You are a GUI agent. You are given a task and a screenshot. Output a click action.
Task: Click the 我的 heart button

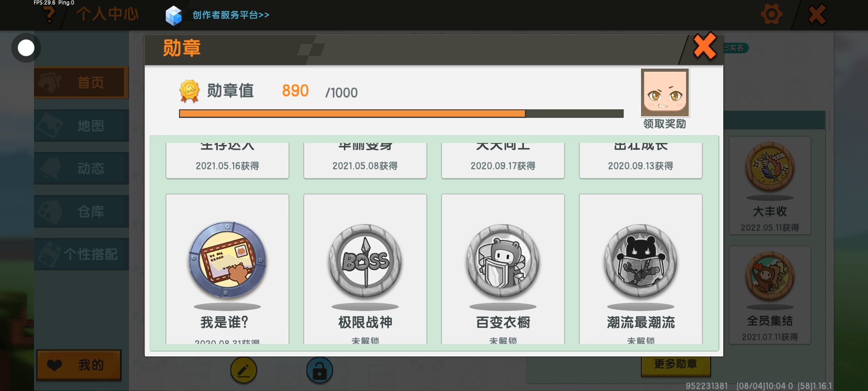[79, 365]
